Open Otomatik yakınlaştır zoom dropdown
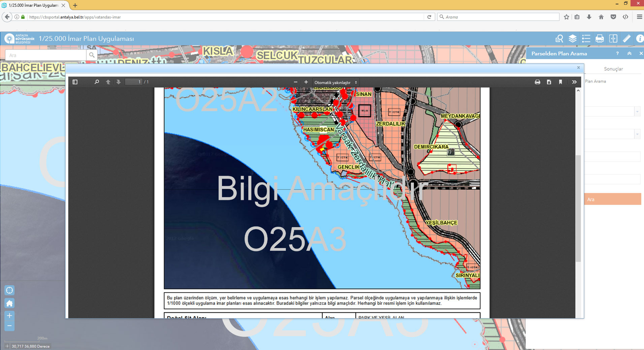 335,82
